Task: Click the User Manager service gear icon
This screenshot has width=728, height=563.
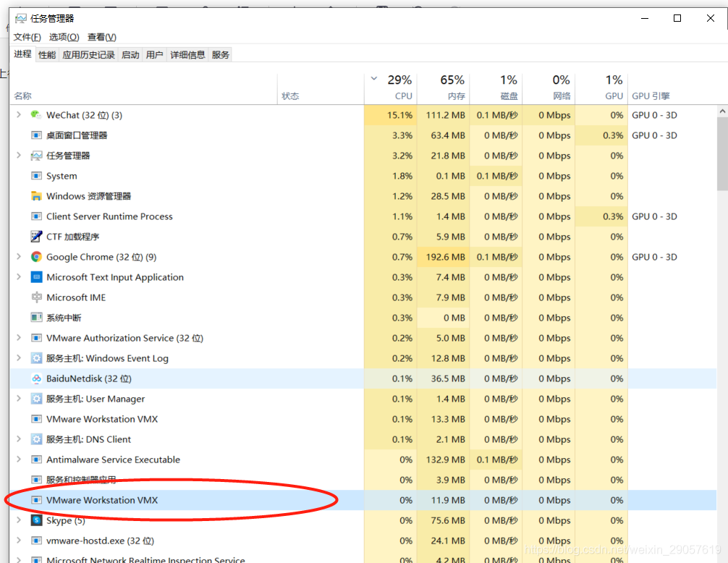Action: point(36,399)
